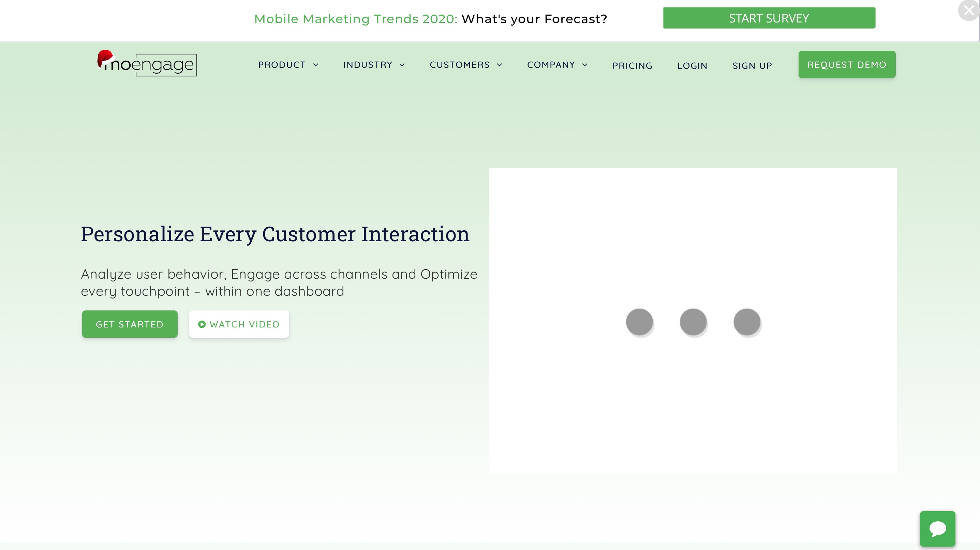Click the third loading circle indicator

click(747, 321)
